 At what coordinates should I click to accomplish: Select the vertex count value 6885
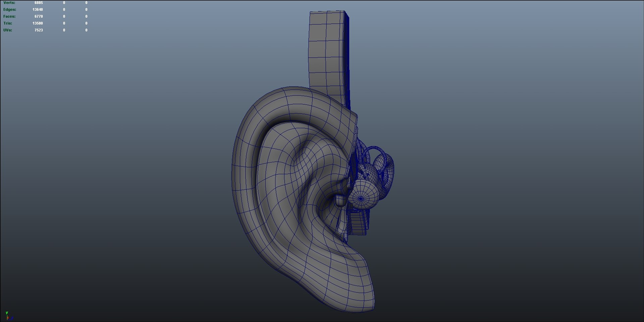click(x=39, y=3)
